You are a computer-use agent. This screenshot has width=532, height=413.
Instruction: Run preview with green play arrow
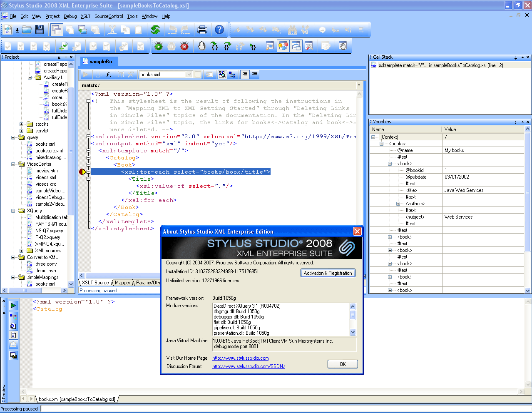tap(13, 305)
